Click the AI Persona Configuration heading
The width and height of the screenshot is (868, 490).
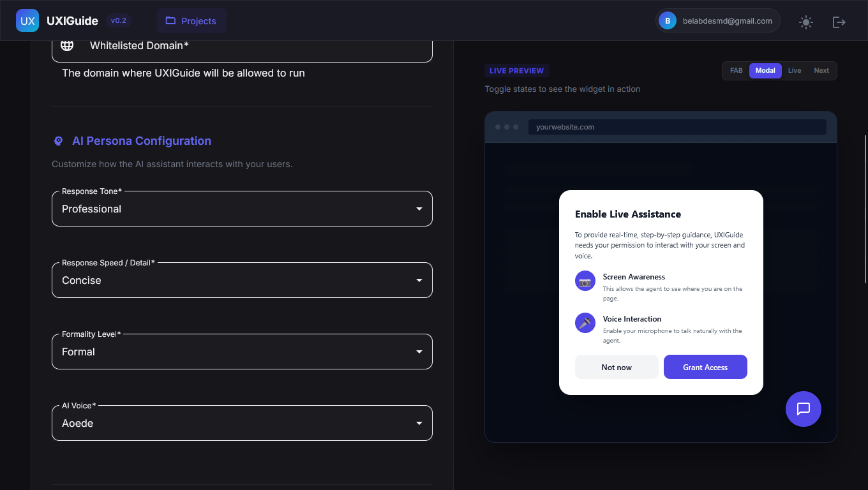tap(142, 141)
